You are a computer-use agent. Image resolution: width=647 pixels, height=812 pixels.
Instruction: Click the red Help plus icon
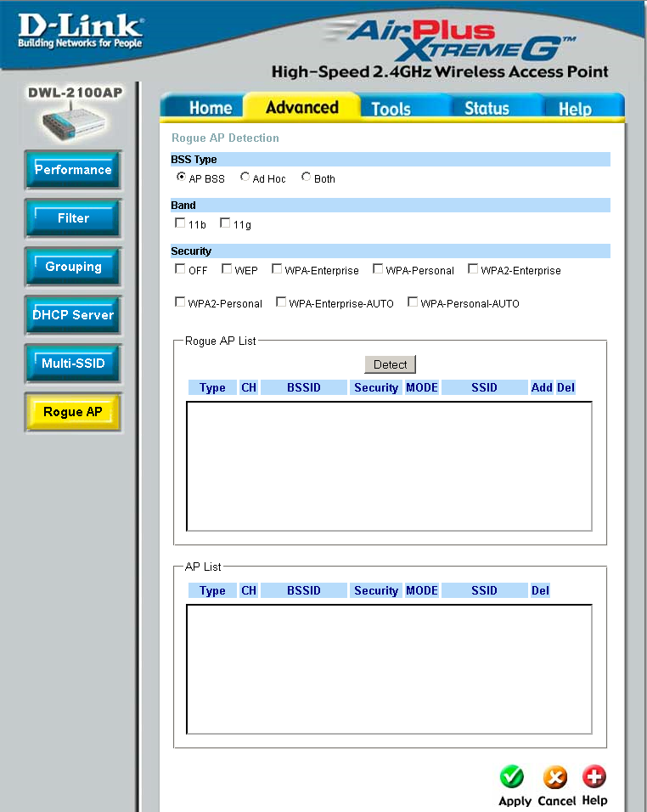[x=594, y=776]
